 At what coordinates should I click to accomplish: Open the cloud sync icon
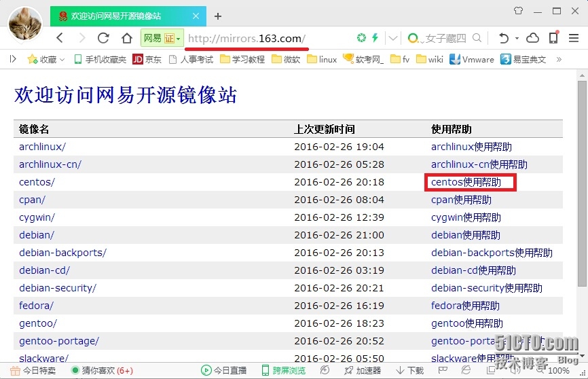coord(532,38)
